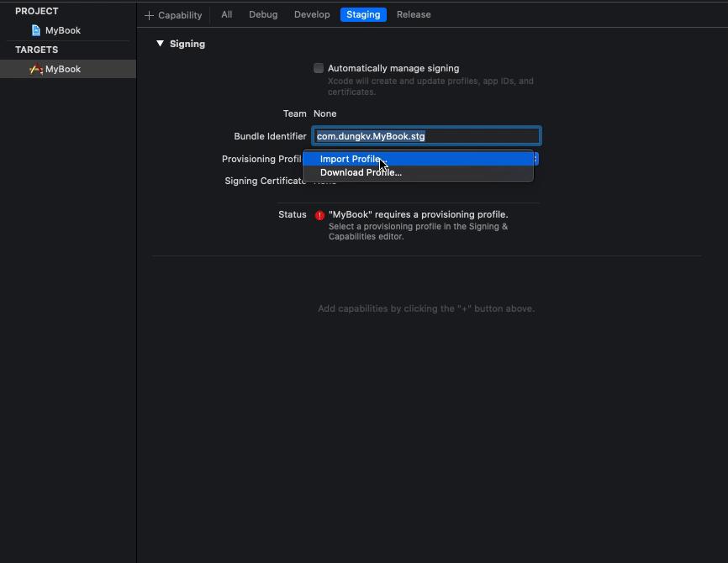Open the Release configuration tab

click(x=414, y=14)
